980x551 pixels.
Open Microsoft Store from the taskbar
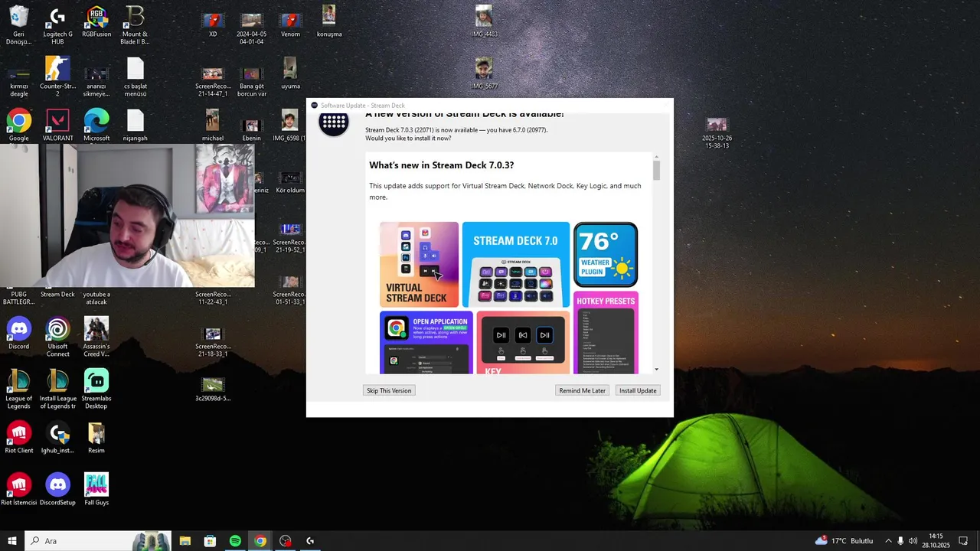pyautogui.click(x=210, y=541)
